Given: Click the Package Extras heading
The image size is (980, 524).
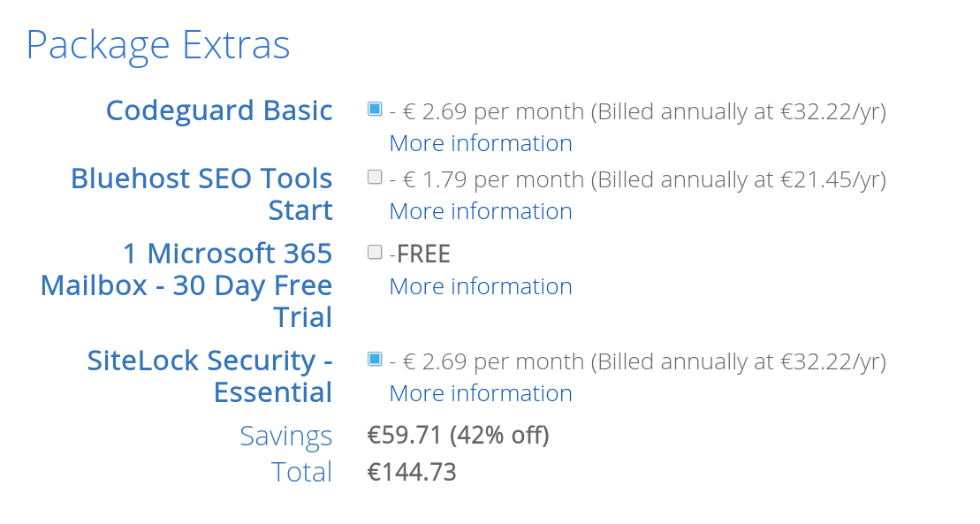Looking at the screenshot, I should [x=158, y=45].
